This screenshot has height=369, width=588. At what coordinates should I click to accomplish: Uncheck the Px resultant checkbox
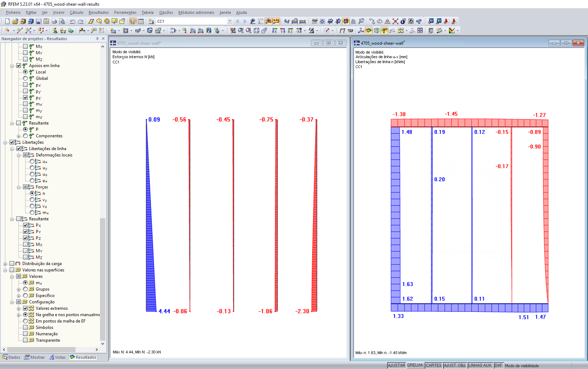click(x=26, y=225)
